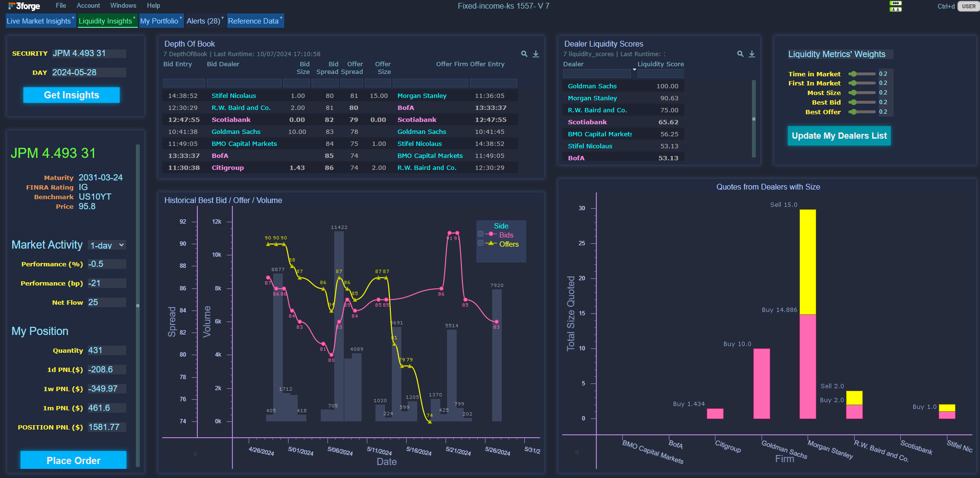Open the Windows menu
Image resolution: width=980 pixels, height=478 pixels.
tap(123, 6)
